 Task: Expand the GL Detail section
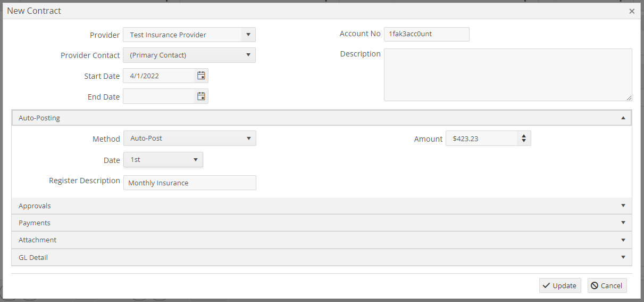[x=322, y=257]
